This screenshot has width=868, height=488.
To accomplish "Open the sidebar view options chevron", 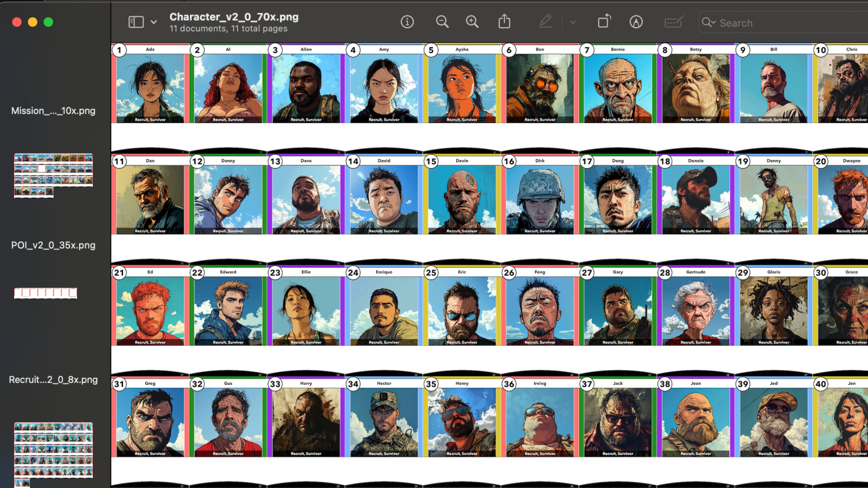I will pos(154,22).
